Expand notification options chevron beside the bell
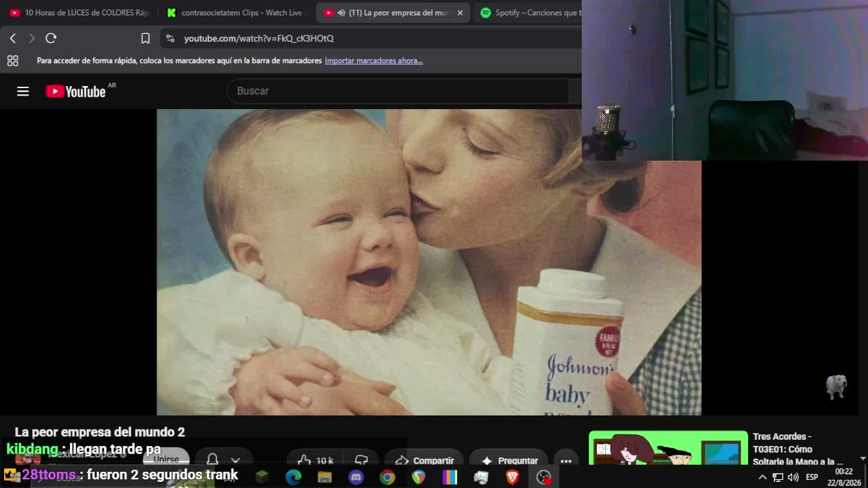 tap(235, 460)
